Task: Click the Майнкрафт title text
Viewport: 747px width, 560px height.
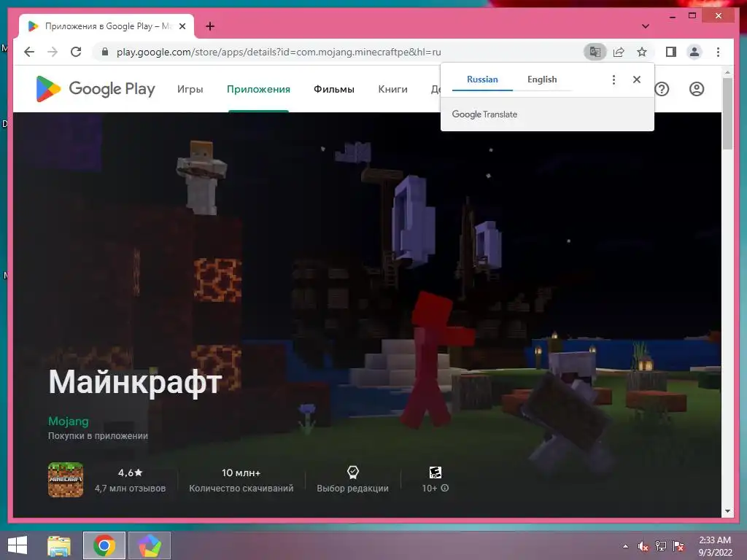Action: [x=135, y=382]
